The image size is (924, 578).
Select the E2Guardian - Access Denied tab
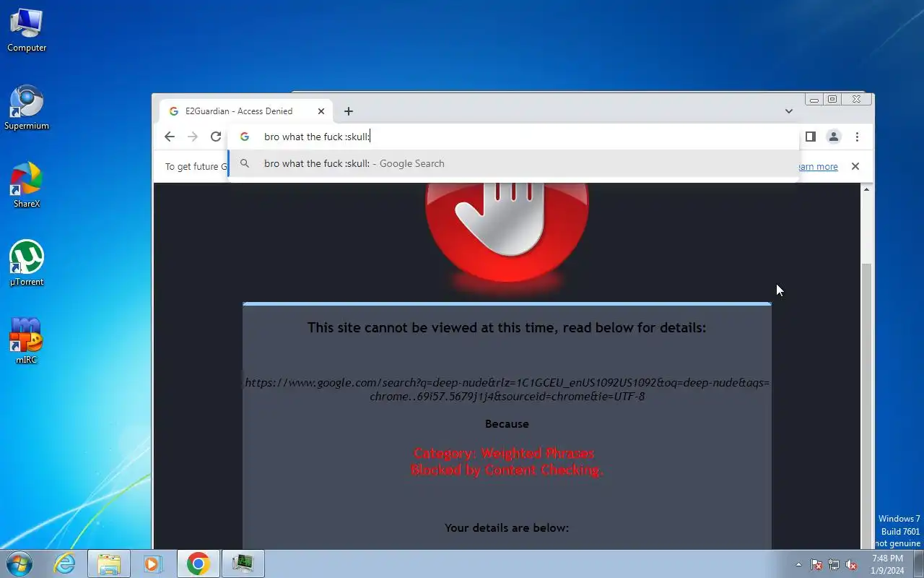pyautogui.click(x=245, y=111)
